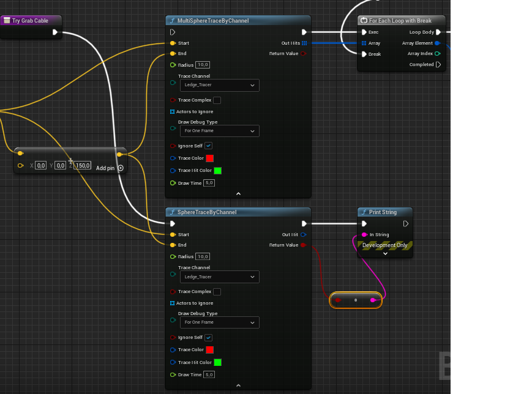Click MultiSphereTraceByChannel exec output pin
Viewport: 532px width, 394px height.
304,32
